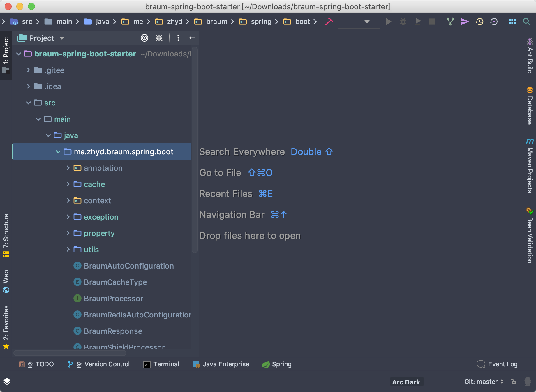This screenshot has height=392, width=536.
Task: Expand the utils package
Action: click(68, 250)
